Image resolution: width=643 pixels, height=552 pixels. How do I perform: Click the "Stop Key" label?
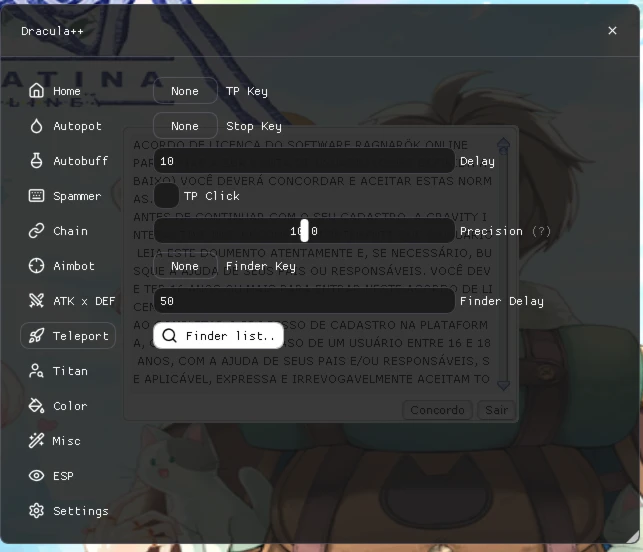pyautogui.click(x=254, y=126)
